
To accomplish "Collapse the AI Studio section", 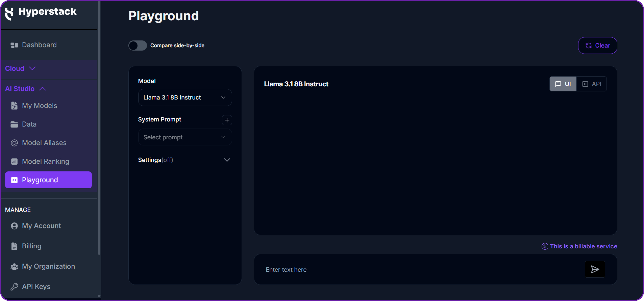I will click(x=42, y=89).
